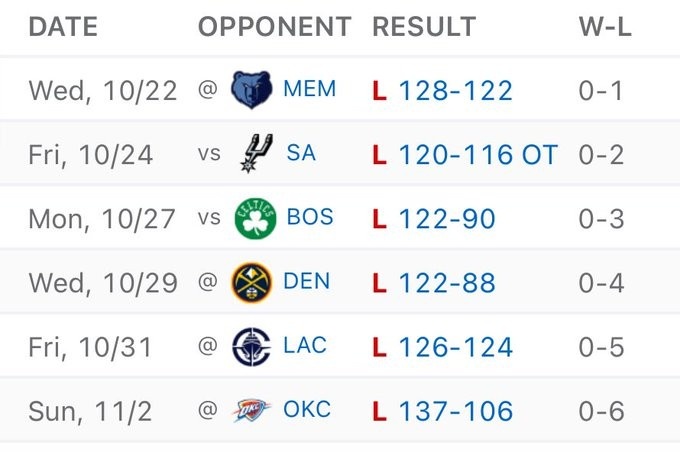Image resolution: width=680 pixels, height=452 pixels.
Task: Open the SA team link
Action: tap(300, 154)
